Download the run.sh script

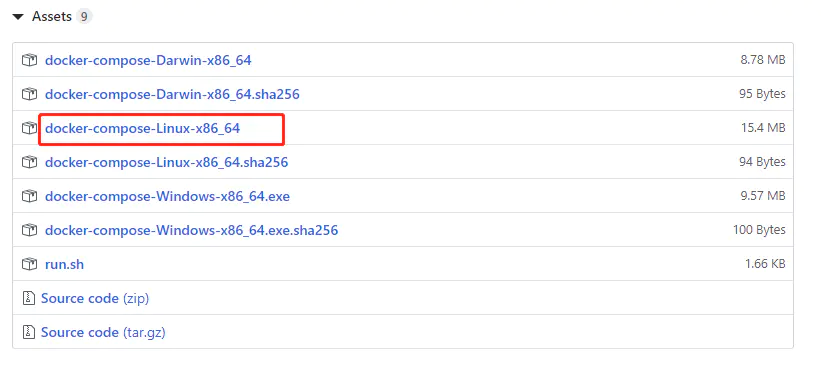64,264
